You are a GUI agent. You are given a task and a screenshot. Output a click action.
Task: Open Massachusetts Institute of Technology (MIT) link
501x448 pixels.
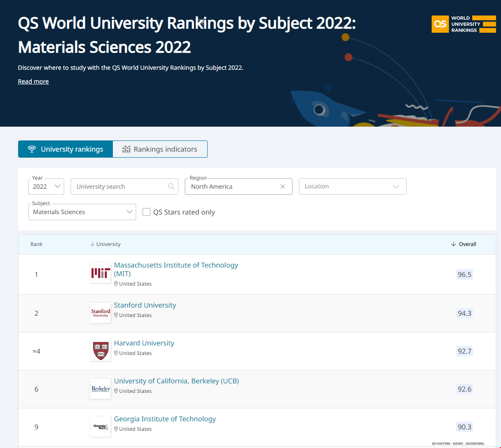[176, 269]
